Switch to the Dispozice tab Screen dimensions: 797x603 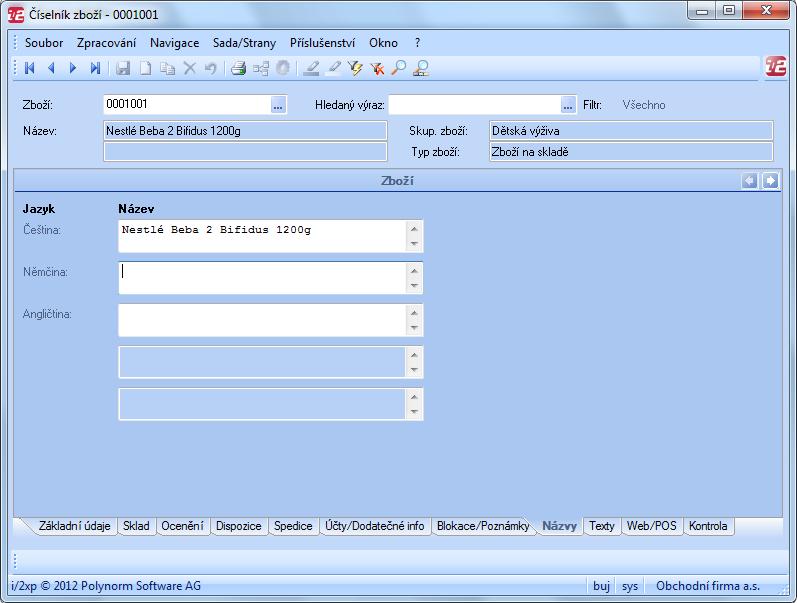click(238, 526)
